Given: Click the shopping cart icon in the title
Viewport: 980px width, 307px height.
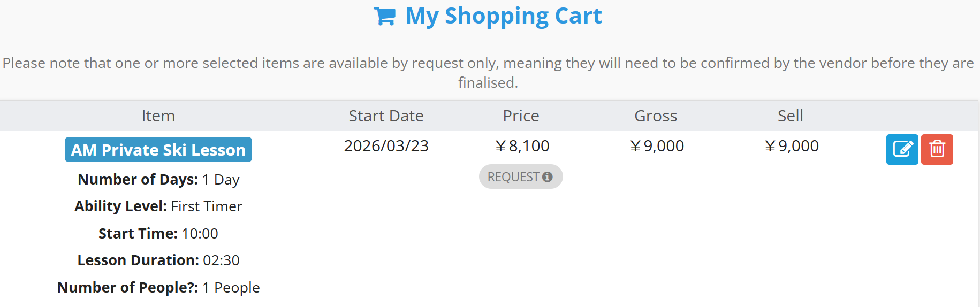Looking at the screenshot, I should (384, 17).
